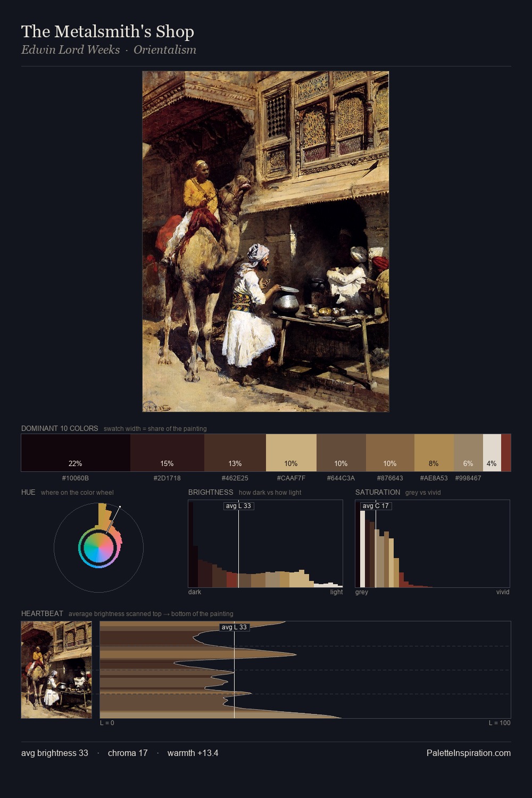Click the #876643 swatch
Viewport: 532px width, 798px height.
pyautogui.click(x=390, y=453)
